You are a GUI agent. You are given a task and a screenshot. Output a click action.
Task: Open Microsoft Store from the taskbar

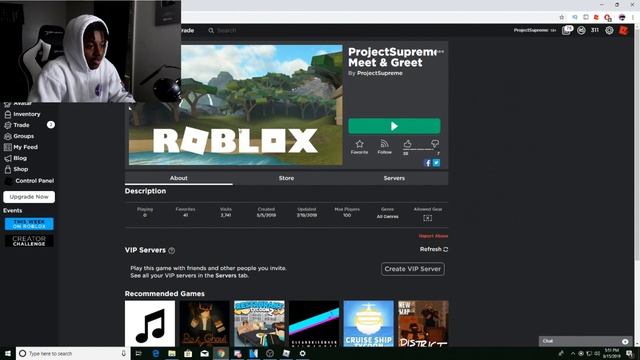188,353
